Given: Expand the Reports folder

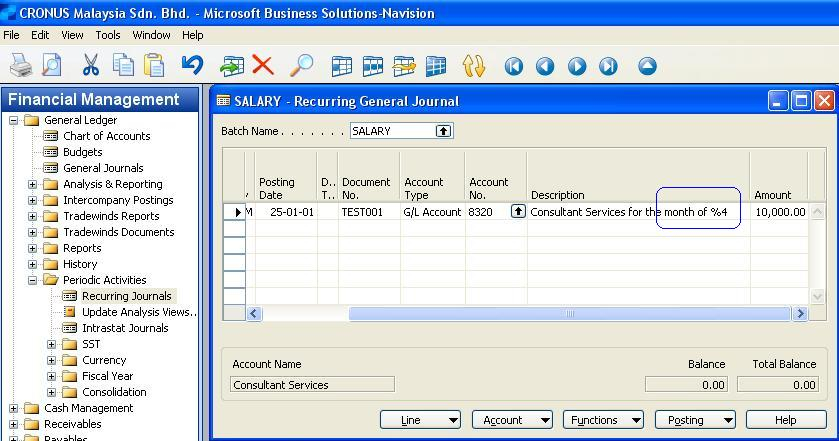Looking at the screenshot, I should click(x=33, y=248).
